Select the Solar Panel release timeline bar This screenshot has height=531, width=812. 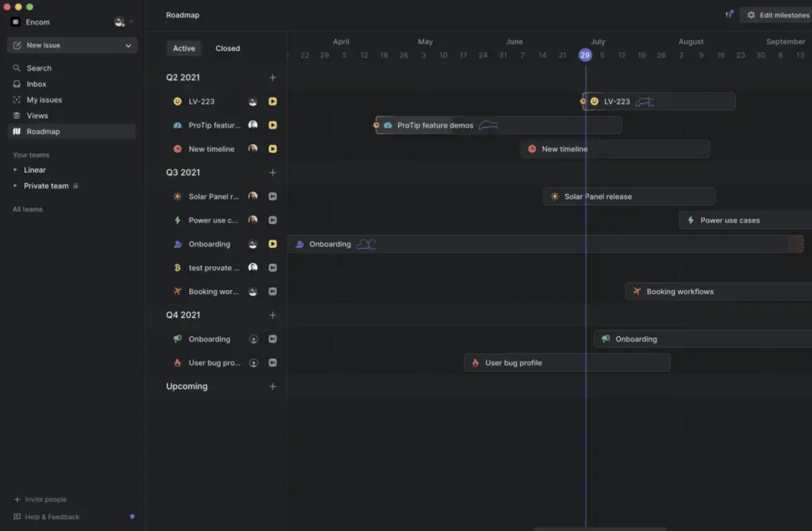coord(629,197)
